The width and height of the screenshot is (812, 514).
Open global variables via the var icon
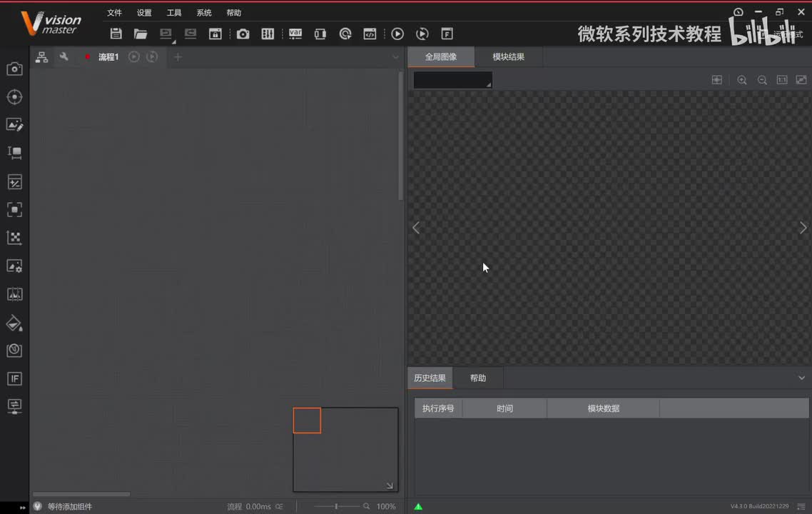coord(295,34)
